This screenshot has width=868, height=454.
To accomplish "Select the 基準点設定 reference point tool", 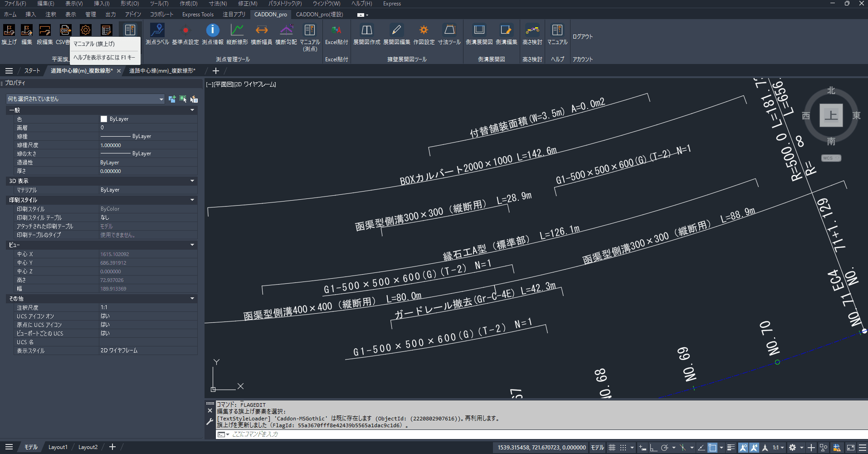I will (185, 34).
